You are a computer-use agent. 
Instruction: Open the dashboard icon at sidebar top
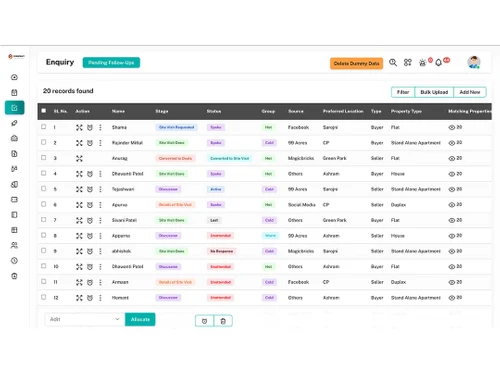(x=14, y=77)
